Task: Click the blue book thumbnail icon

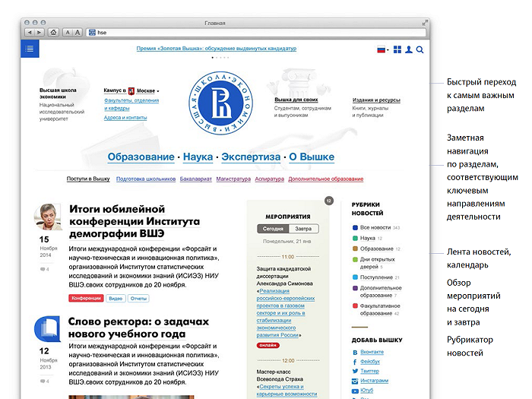Action: click(x=47, y=329)
